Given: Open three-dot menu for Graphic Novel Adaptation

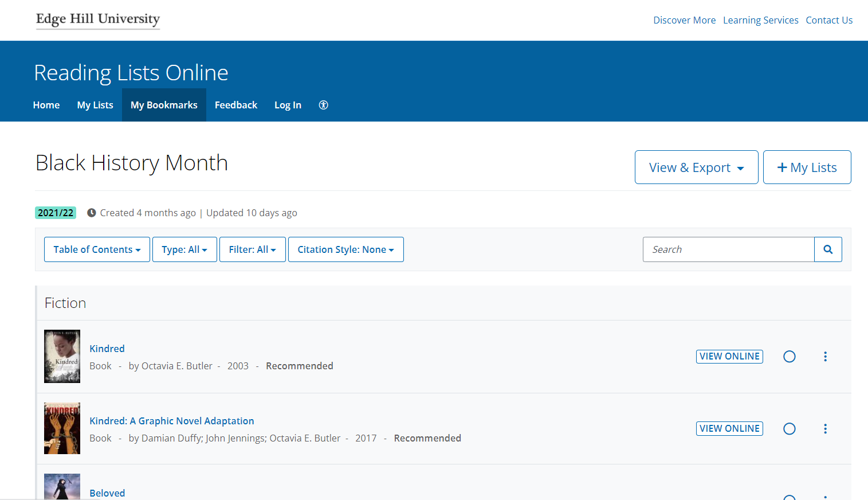Looking at the screenshot, I should coord(825,429).
